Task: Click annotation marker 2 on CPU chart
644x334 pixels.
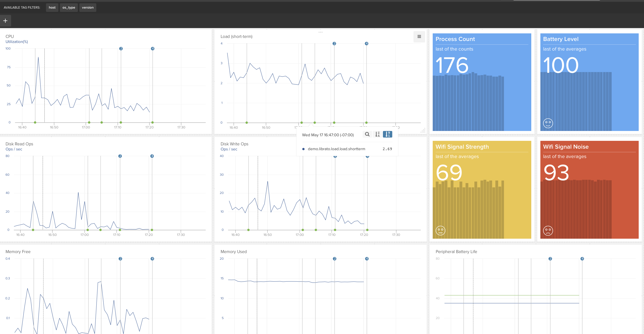Action: point(121,49)
